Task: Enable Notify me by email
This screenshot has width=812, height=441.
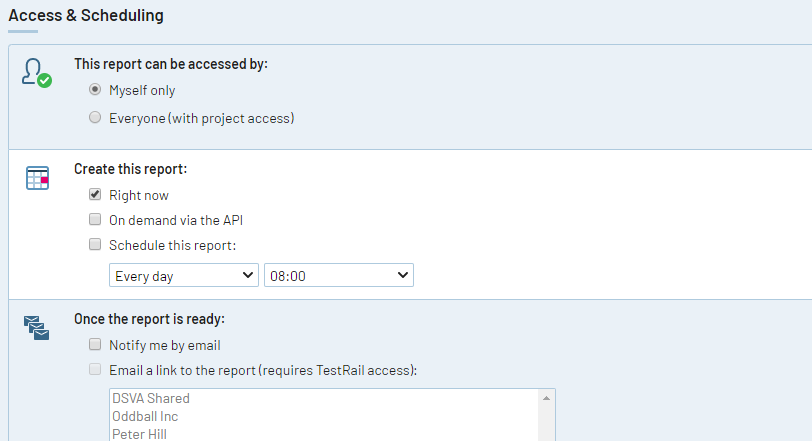Action: 95,345
